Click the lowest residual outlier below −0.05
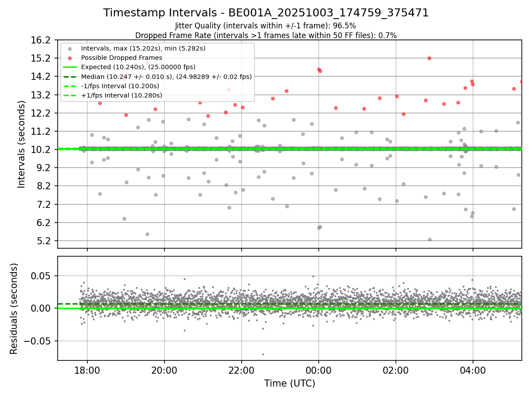The height and width of the screenshot is (399, 532). 263,354
